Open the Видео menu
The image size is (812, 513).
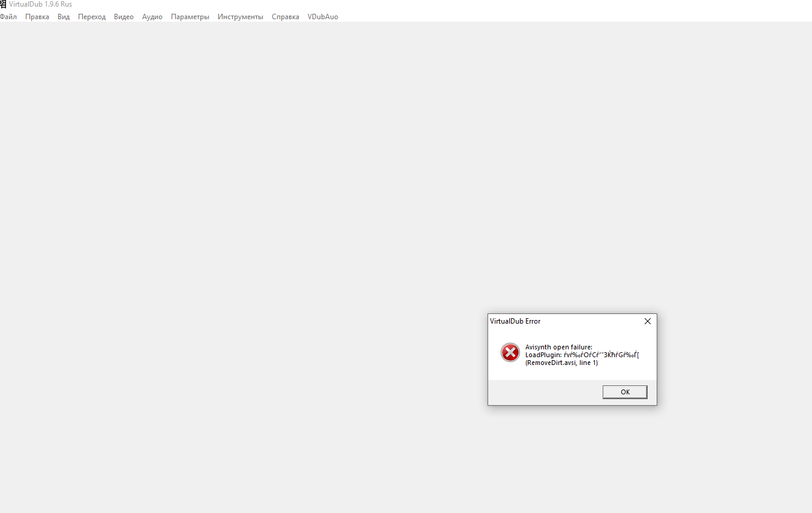click(x=124, y=17)
